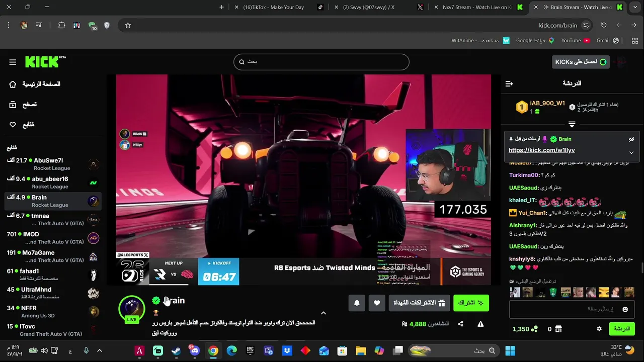Open chat settings gear icon
The height and width of the screenshot is (362, 644).
(599, 329)
